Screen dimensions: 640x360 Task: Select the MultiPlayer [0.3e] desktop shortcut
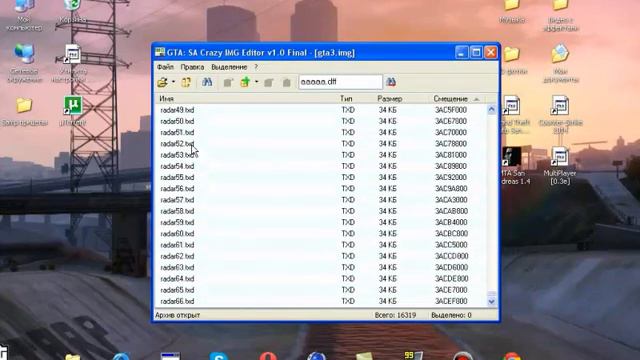[560, 165]
